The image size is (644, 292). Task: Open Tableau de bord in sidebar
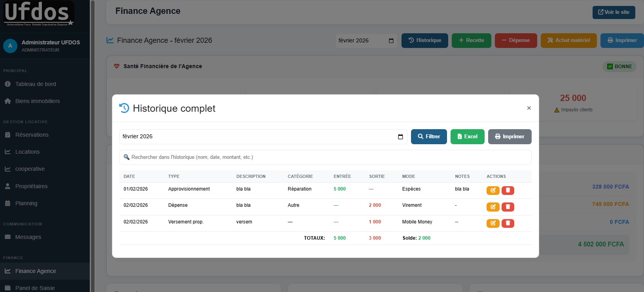(36, 84)
